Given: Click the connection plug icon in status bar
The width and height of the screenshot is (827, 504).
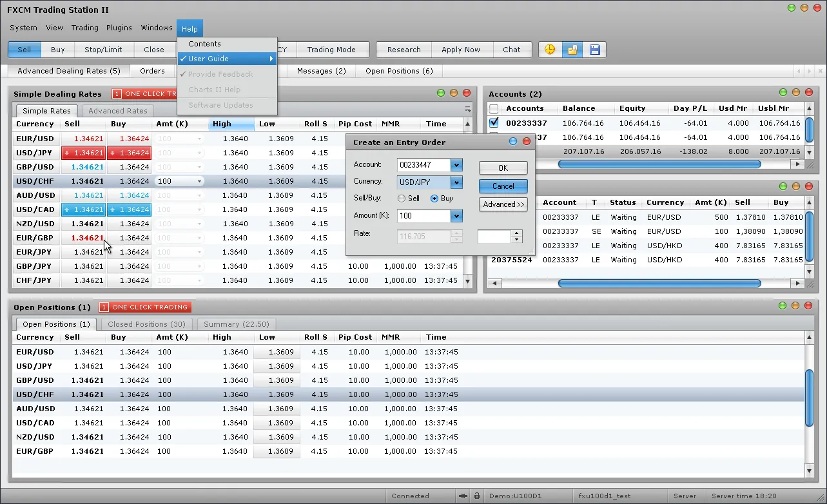Looking at the screenshot, I should point(463,496).
